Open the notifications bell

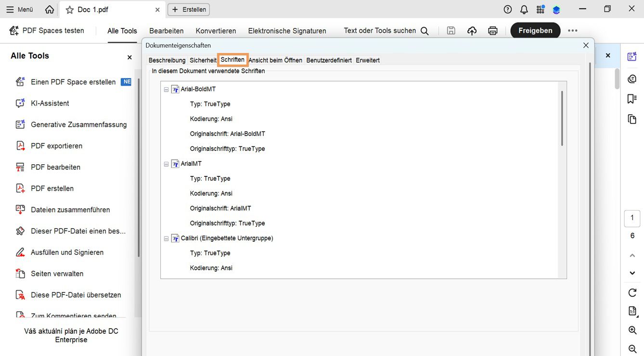point(524,10)
